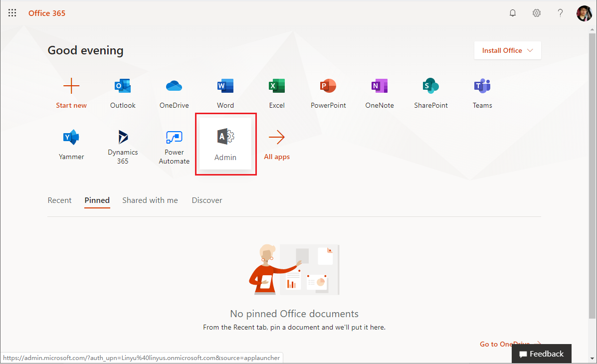Image resolution: width=597 pixels, height=364 pixels.
Task: Launch Excel
Action: [277, 94]
